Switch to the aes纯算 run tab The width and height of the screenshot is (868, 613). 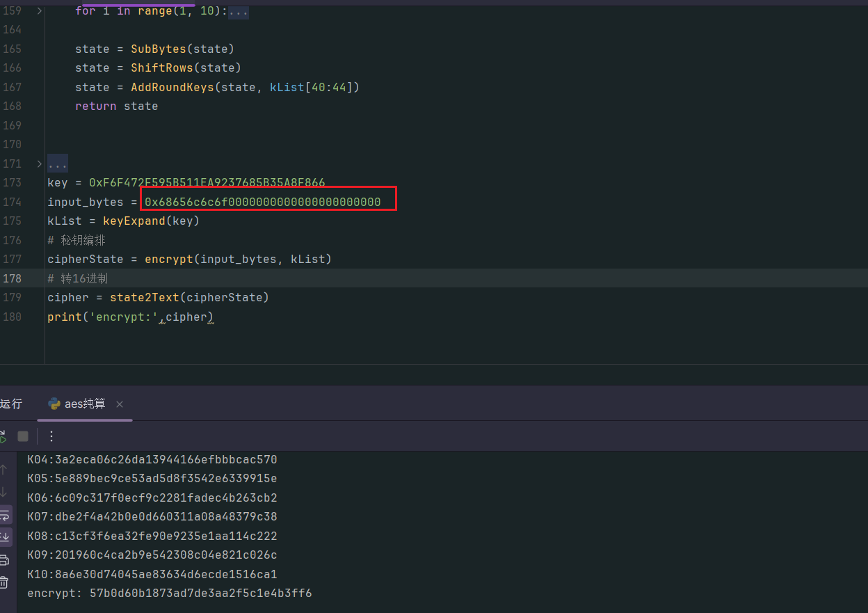pyautogui.click(x=84, y=404)
